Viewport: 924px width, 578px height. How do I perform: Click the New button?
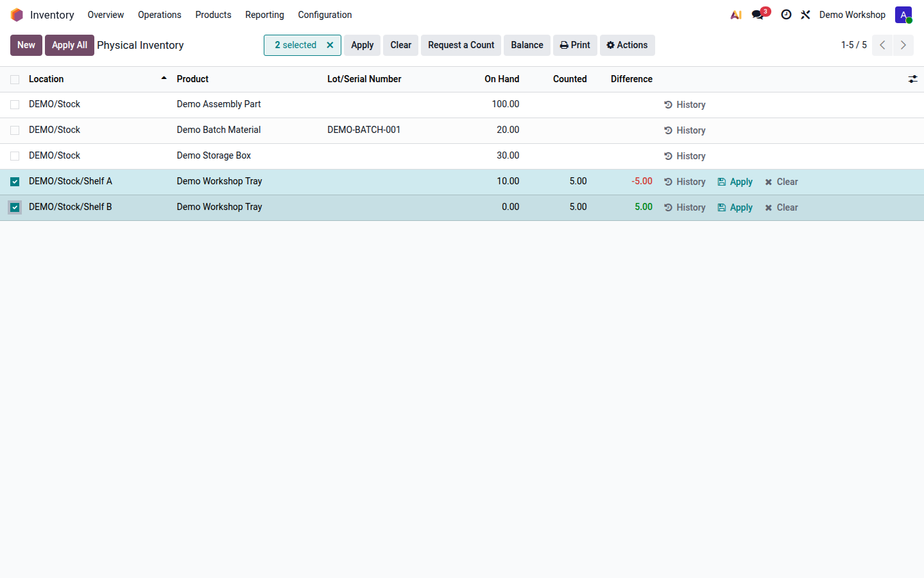point(26,45)
